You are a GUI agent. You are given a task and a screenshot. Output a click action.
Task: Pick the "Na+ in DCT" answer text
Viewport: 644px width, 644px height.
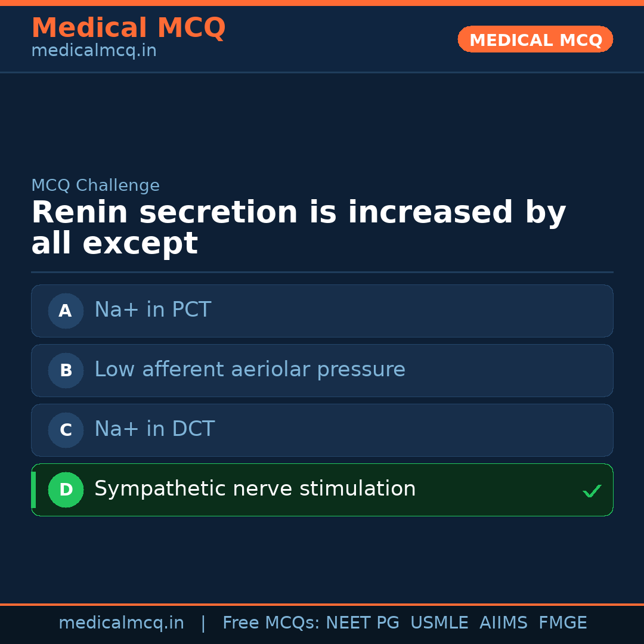tap(154, 429)
